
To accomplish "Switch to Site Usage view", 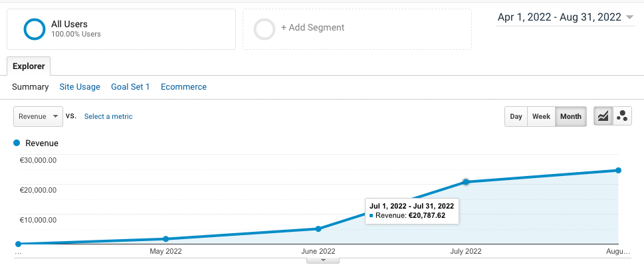I will [x=80, y=87].
